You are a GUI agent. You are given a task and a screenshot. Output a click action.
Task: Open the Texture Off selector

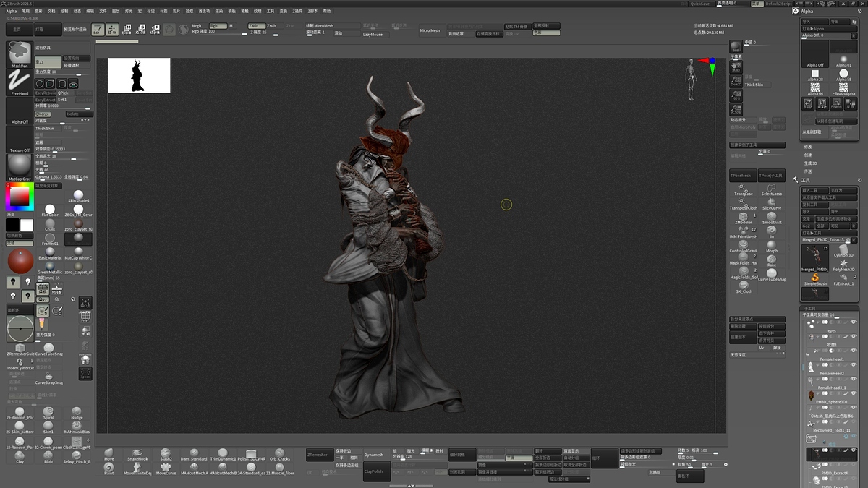click(x=20, y=139)
